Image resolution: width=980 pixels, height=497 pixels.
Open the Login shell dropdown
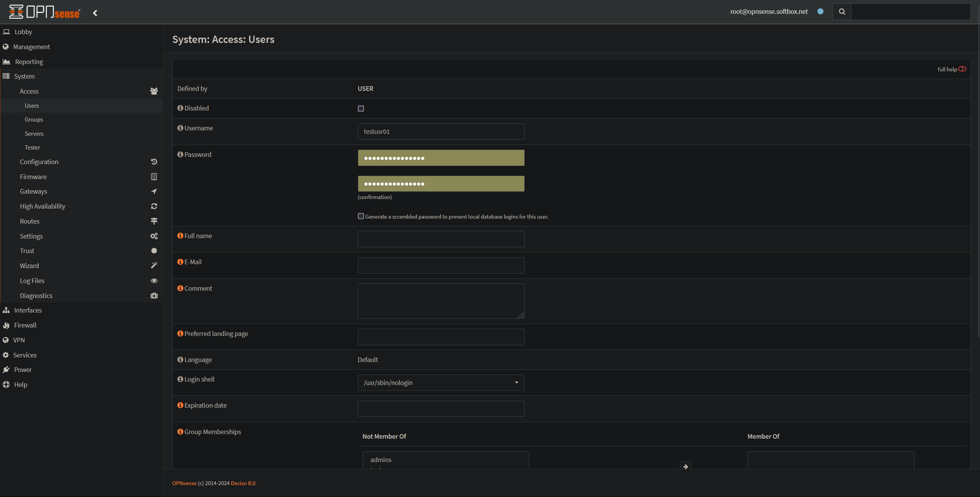coord(441,383)
